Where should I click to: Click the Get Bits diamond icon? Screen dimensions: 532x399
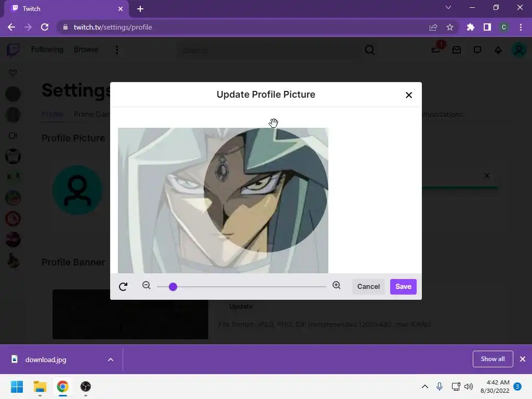tap(498, 50)
